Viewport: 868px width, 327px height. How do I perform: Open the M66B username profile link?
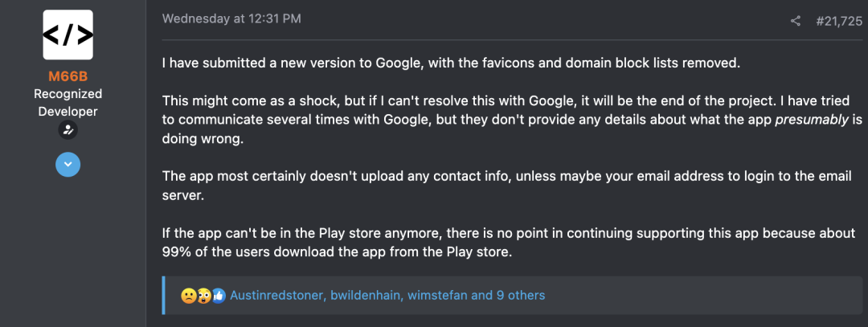tap(68, 77)
